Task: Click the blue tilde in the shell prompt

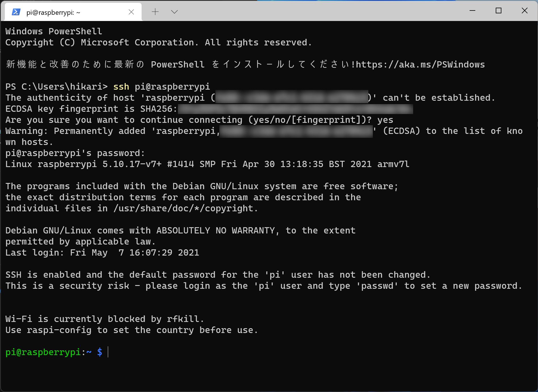Action: click(89, 352)
